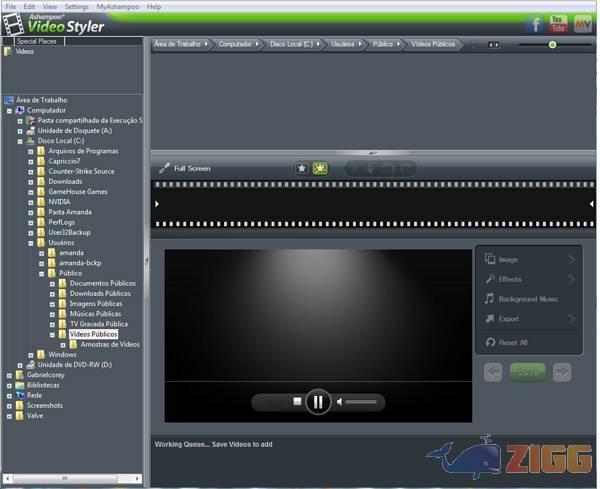Click the back arrow button beside Save
600x489 pixels.
coord(493,372)
